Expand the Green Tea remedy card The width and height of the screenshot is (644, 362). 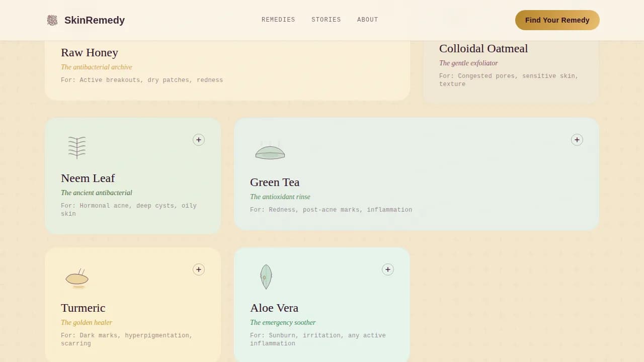pyautogui.click(x=577, y=140)
